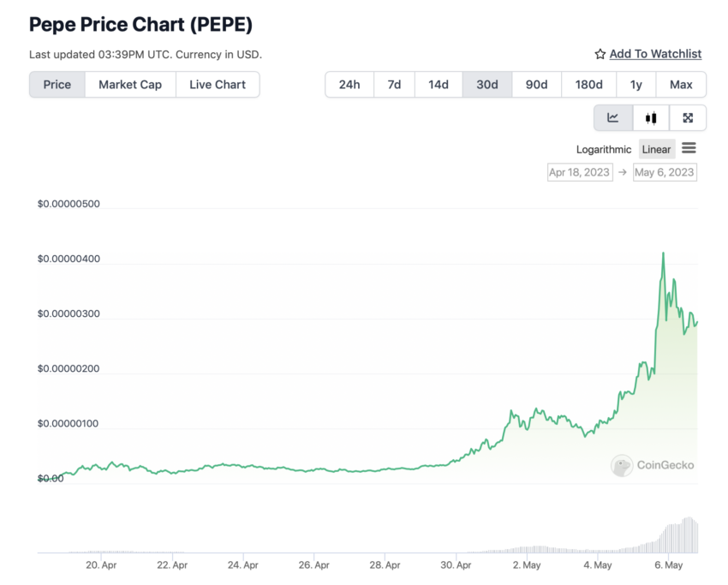
Task: Toggle Logarithmic scale
Action: 604,150
